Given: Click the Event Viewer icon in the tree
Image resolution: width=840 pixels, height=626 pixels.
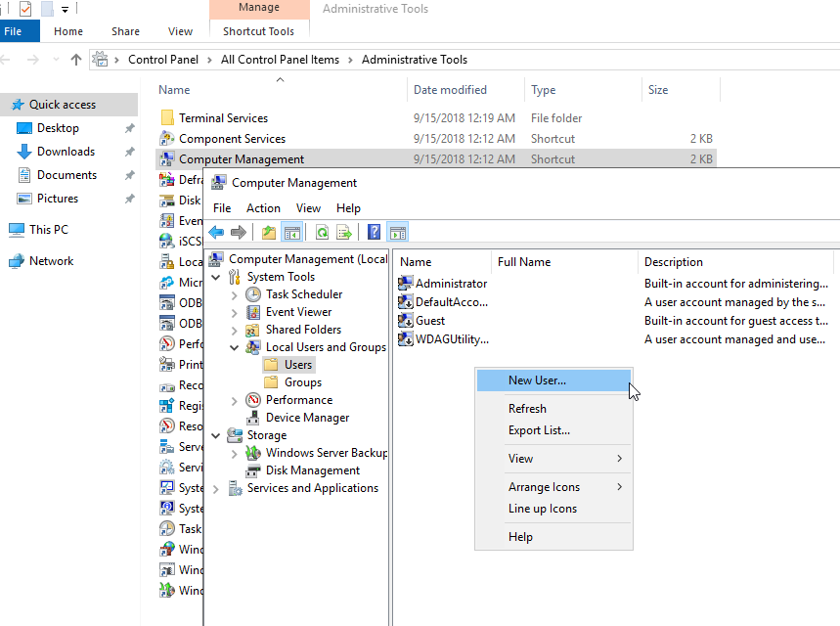Looking at the screenshot, I should click(253, 312).
